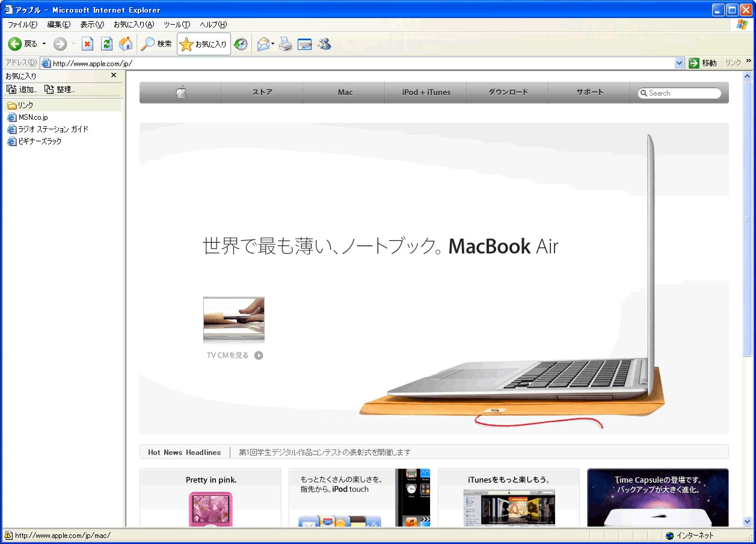
Task: Refresh the page using the green arrows icon
Action: pyautogui.click(x=107, y=44)
